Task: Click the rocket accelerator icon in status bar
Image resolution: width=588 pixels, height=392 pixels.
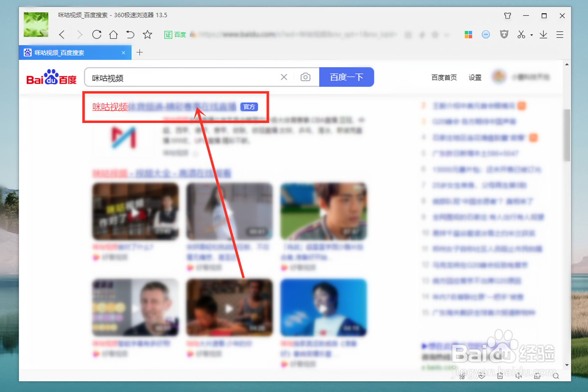Action: (x=463, y=376)
